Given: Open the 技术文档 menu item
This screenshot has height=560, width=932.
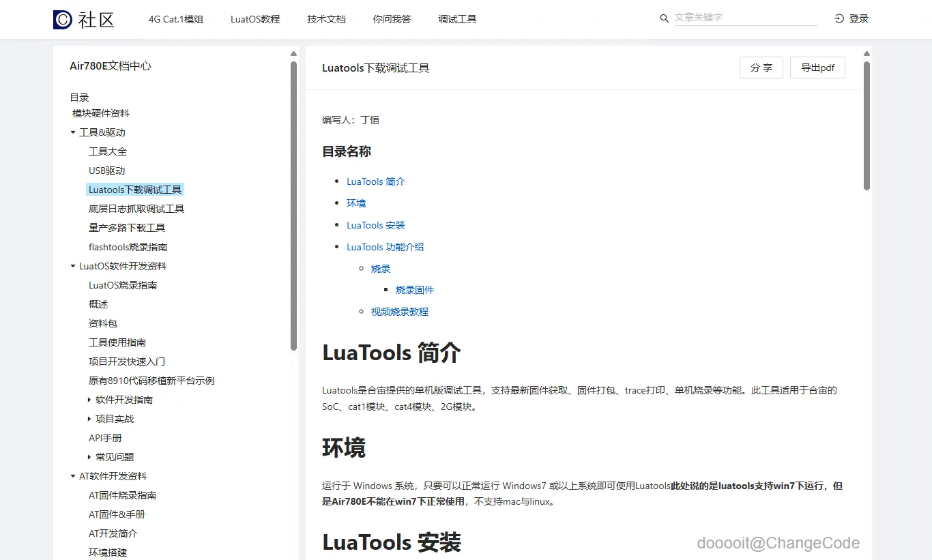Looking at the screenshot, I should (326, 19).
